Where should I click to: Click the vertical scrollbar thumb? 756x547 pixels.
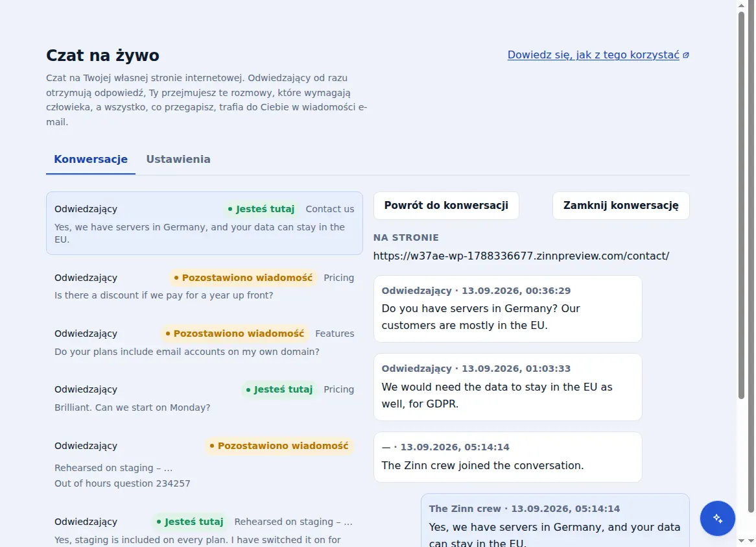click(742, 205)
